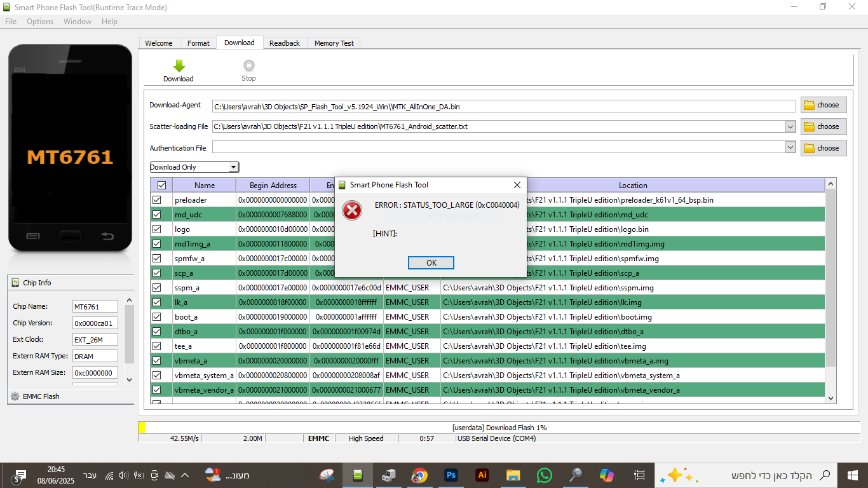Open Photoshop from the taskbar
This screenshot has height=488, width=868.
pyautogui.click(x=452, y=475)
